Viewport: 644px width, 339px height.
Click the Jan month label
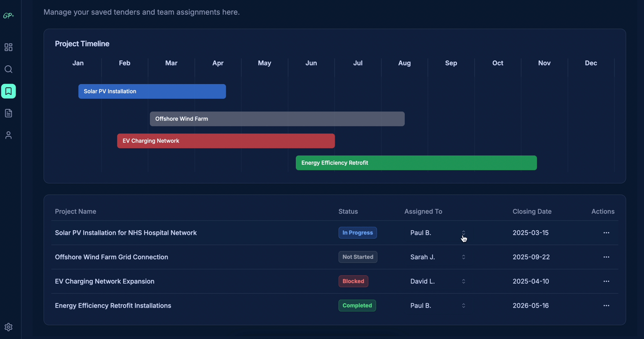pyautogui.click(x=78, y=63)
